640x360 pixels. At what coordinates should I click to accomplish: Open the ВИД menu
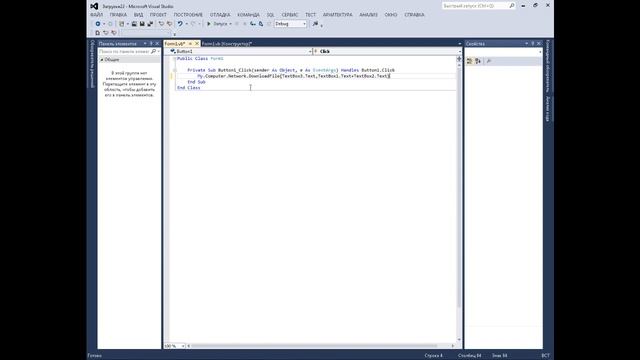tap(138, 15)
